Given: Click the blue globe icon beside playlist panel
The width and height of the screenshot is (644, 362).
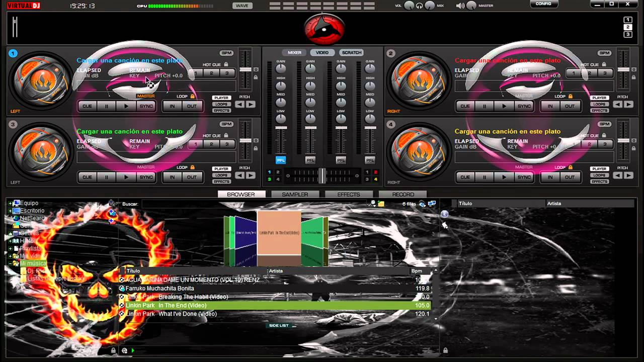Looking at the screenshot, I should [x=445, y=214].
